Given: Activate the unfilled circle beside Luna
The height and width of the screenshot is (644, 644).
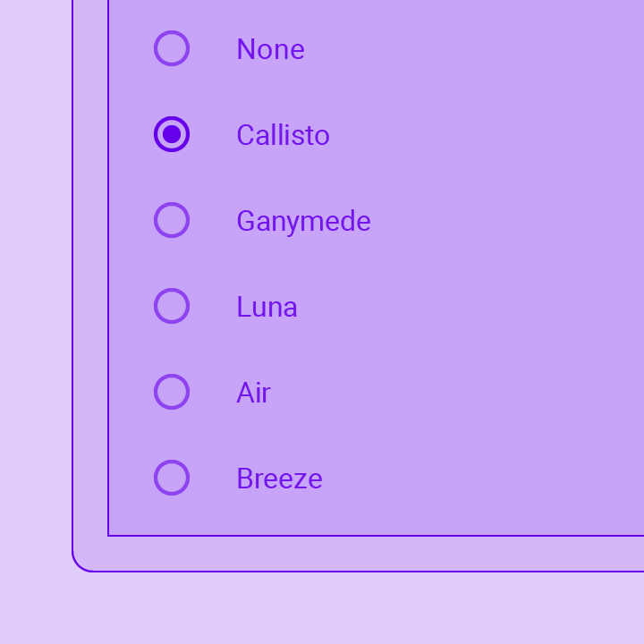Looking at the screenshot, I should (172, 306).
